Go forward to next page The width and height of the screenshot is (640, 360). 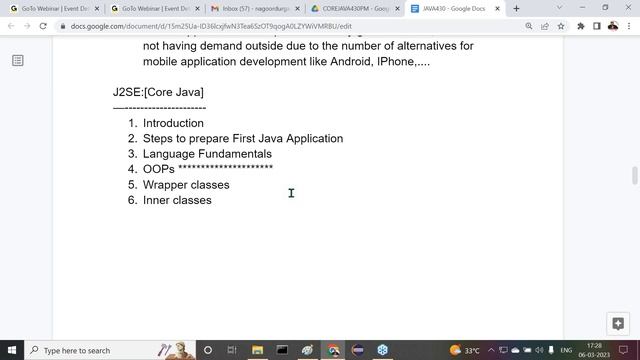coord(27,26)
